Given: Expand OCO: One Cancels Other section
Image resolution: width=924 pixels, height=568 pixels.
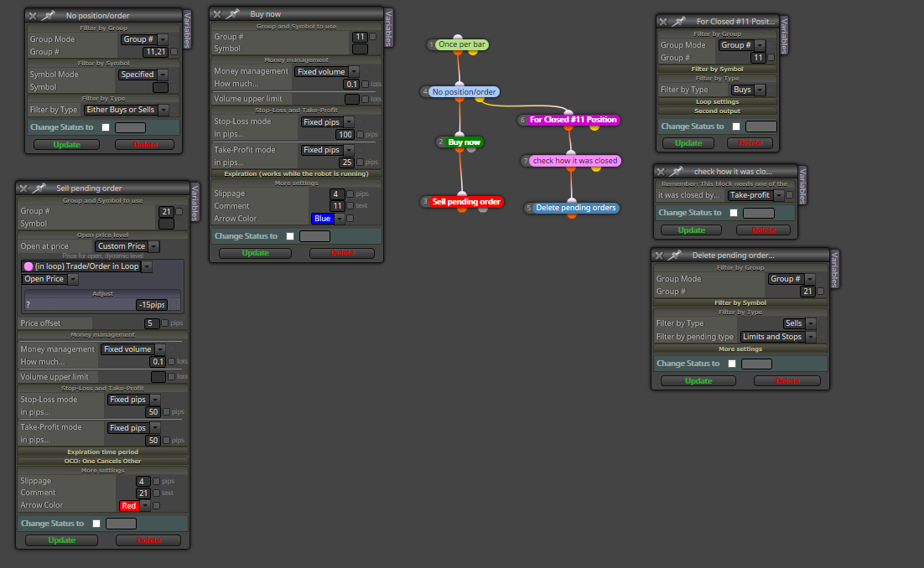Looking at the screenshot, I should [x=102, y=461].
